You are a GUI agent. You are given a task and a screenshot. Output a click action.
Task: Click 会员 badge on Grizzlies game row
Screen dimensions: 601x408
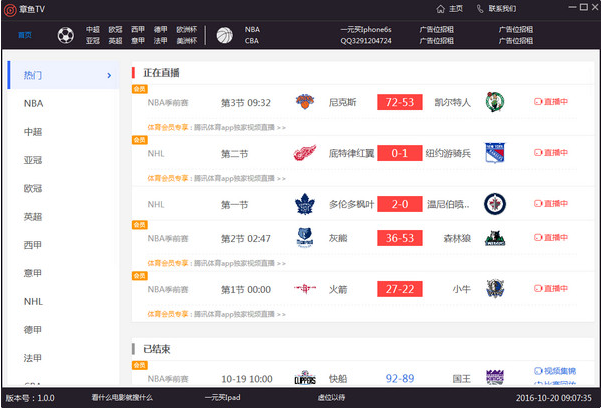(140, 225)
